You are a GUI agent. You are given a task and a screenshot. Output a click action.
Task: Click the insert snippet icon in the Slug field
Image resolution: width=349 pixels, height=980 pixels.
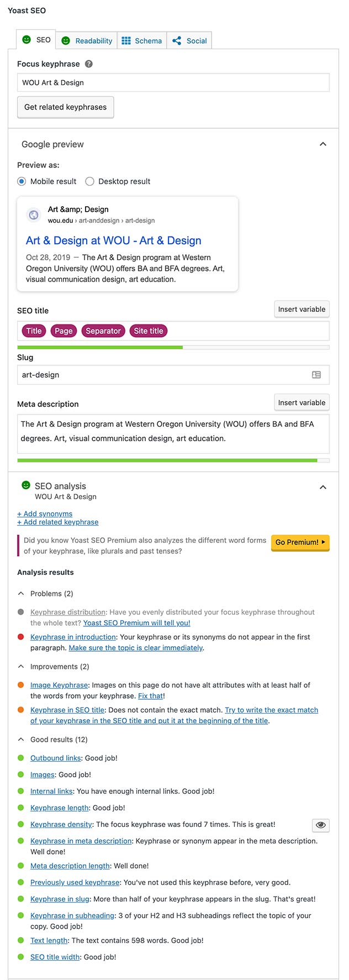[316, 375]
